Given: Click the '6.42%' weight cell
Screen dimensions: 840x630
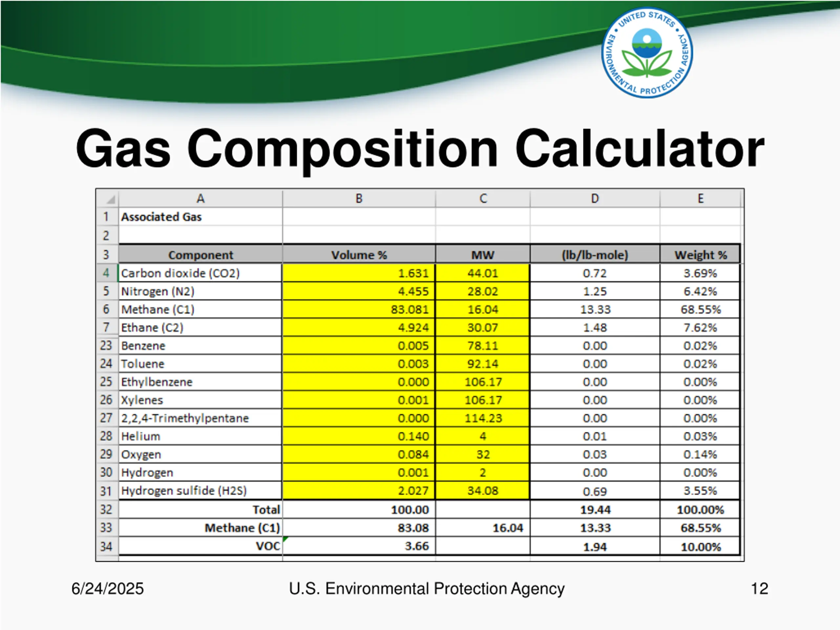Looking at the screenshot, I should (x=700, y=291).
